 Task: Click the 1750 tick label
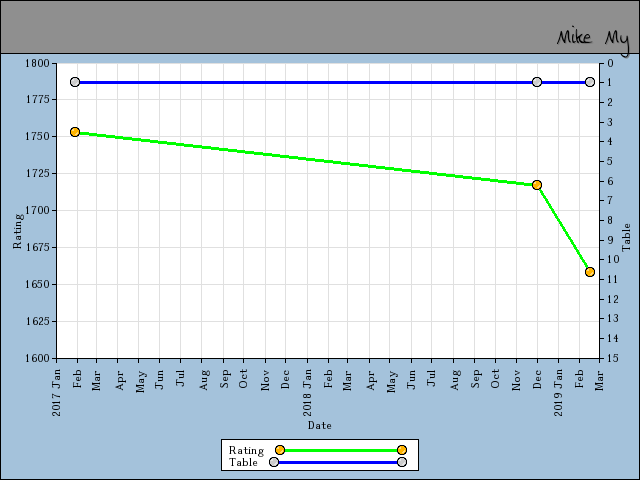[x=37, y=136]
